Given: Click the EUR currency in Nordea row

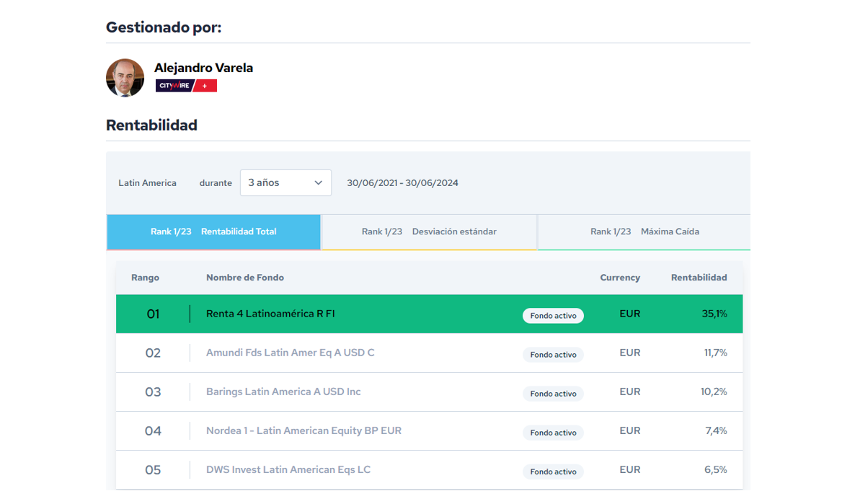Looking at the screenshot, I should pos(630,431).
